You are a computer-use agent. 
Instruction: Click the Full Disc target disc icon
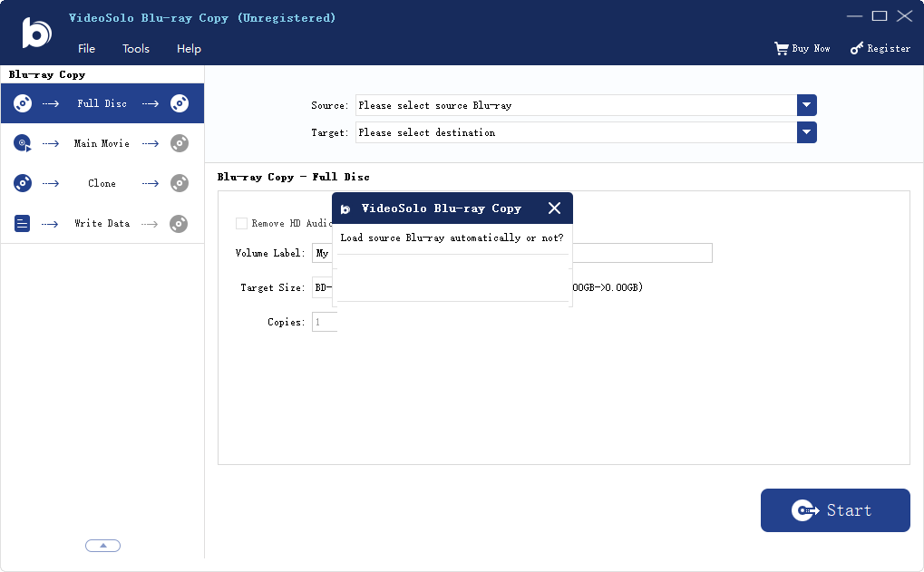click(180, 103)
